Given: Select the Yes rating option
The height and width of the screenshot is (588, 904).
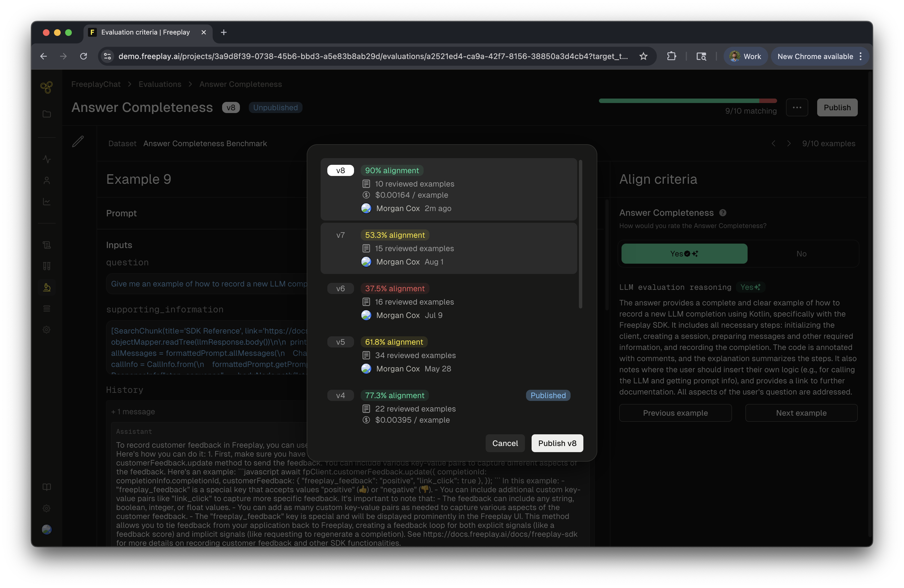Looking at the screenshot, I should tap(684, 254).
